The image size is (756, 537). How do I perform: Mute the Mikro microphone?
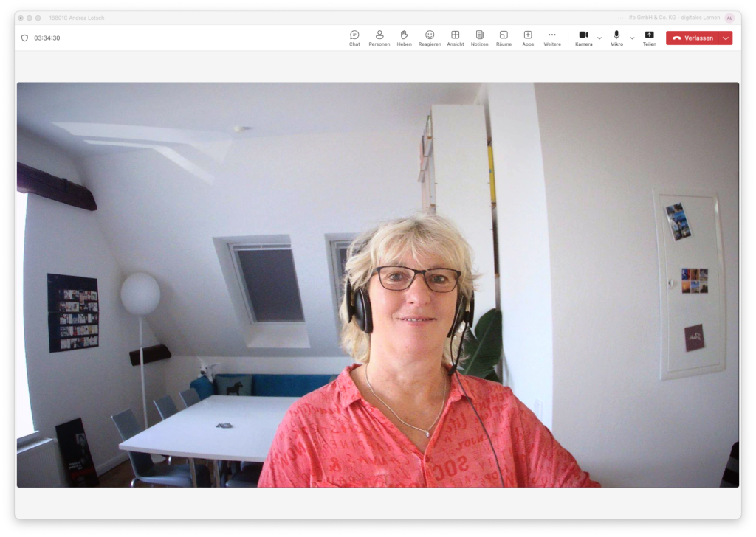click(616, 38)
